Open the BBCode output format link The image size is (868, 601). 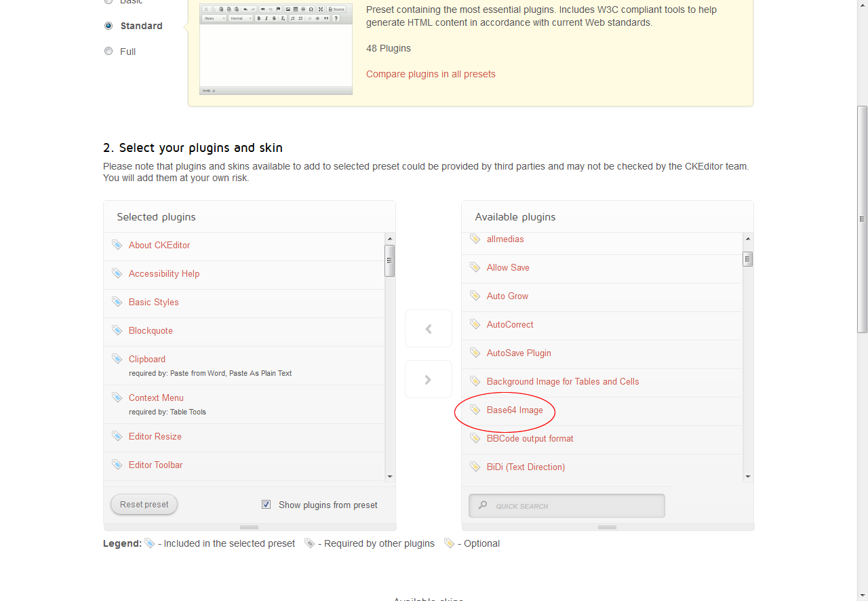coord(530,438)
